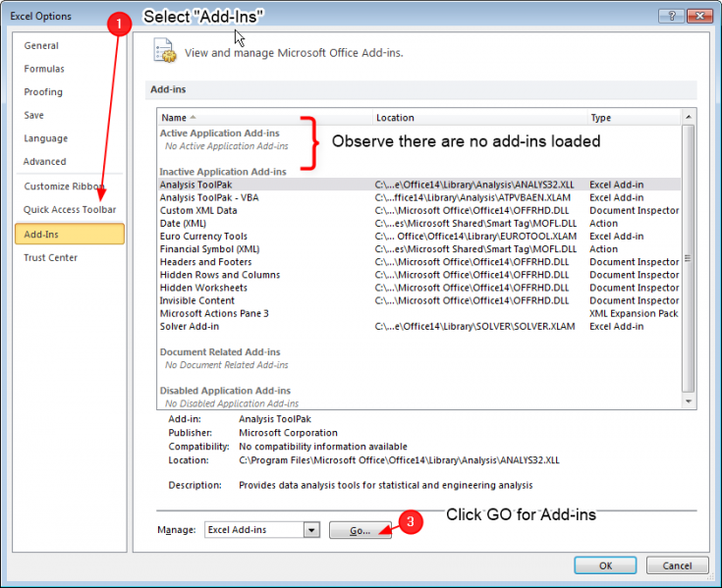Screen dimensions: 722x588
Task: Click the Add-ins page header icon
Action: tap(164, 51)
